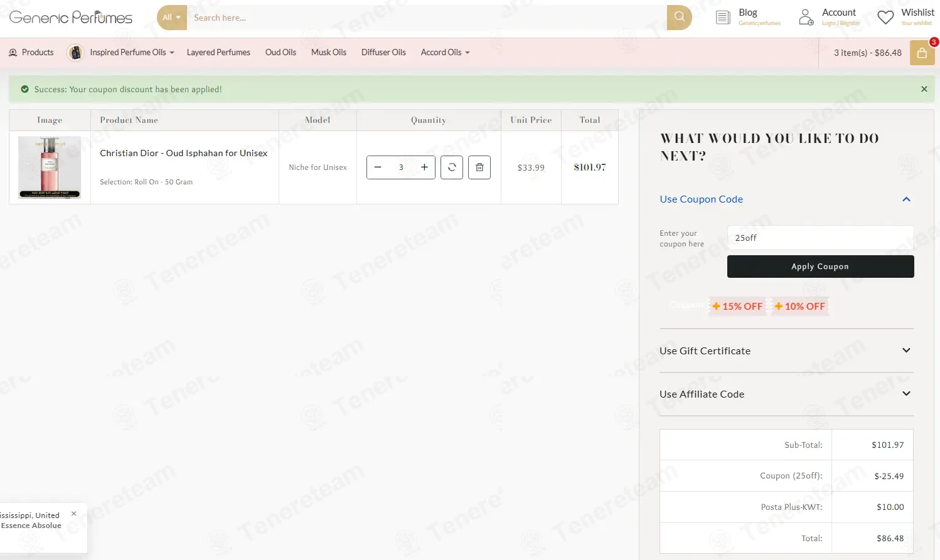This screenshot has height=560, width=940.
Task: Open Layered Perfumes menu item
Action: point(218,53)
